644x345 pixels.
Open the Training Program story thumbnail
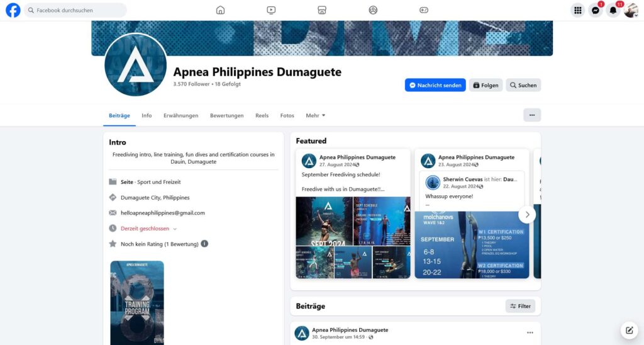[x=137, y=302]
